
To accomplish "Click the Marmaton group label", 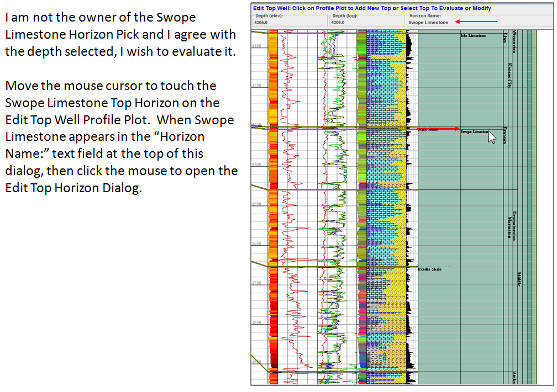I will (509, 227).
